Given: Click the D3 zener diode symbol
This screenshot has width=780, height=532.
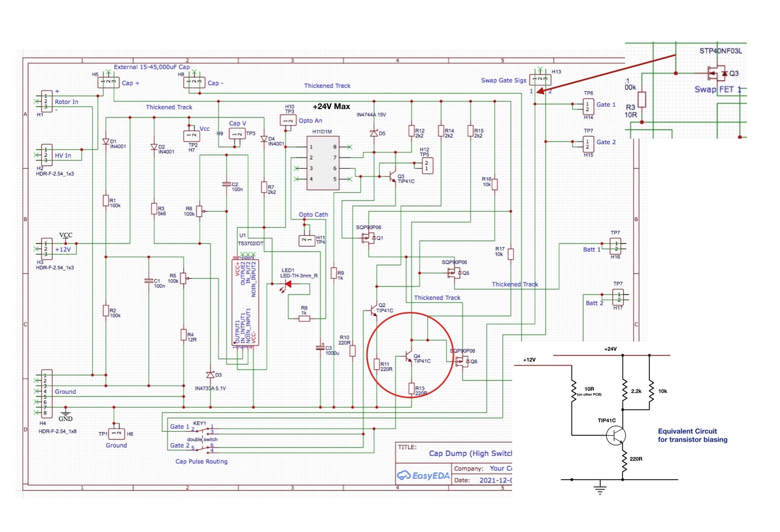Looking at the screenshot, I should click(211, 375).
